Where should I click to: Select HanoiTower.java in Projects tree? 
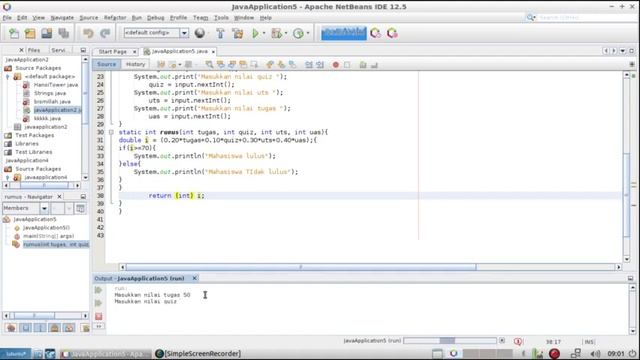coord(56,84)
